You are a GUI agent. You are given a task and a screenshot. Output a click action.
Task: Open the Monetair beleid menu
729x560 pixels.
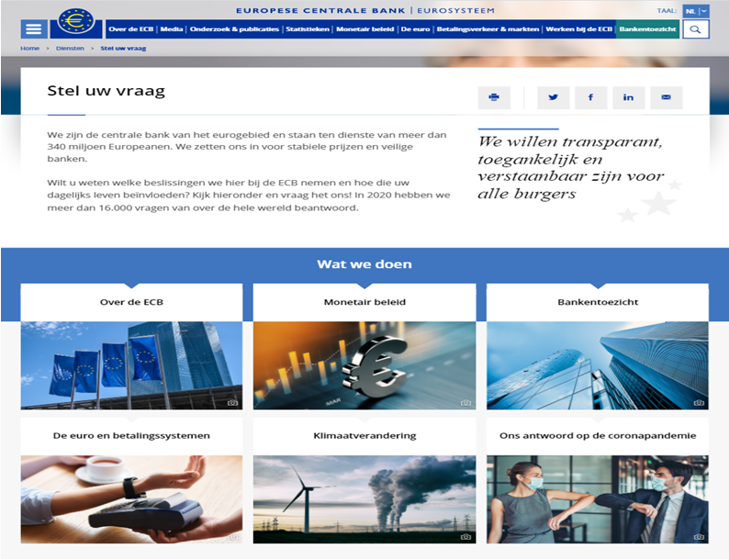coord(364,29)
